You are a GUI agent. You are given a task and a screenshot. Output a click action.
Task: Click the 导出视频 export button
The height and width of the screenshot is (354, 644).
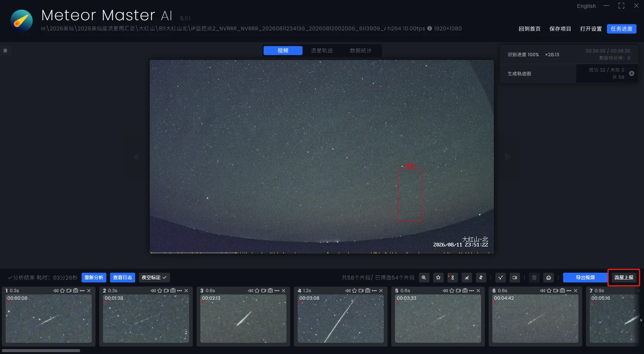[585, 278]
